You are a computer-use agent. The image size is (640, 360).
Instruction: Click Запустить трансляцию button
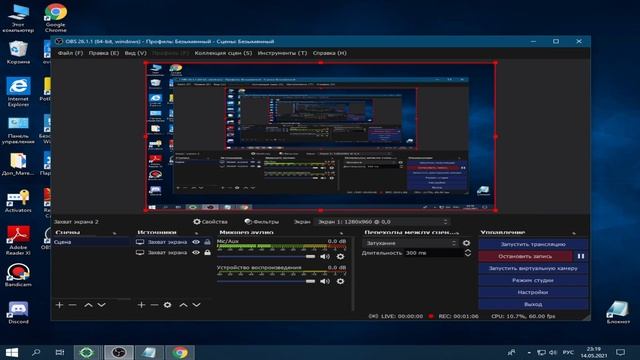point(533,244)
